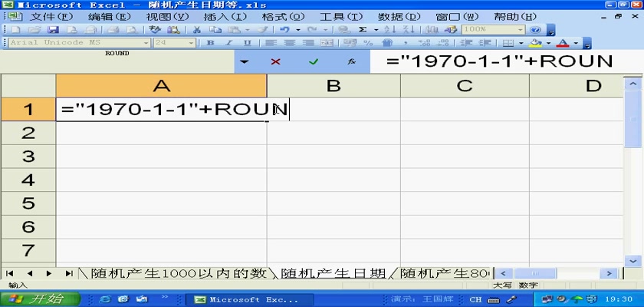
Task: Confirm formula with the green checkmark
Action: pos(313,61)
